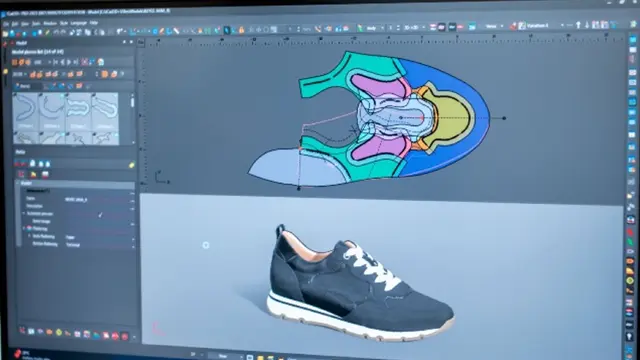640x360 pixels.
Task: Toggle the Activated pieces checkmark
Action: coord(100,214)
